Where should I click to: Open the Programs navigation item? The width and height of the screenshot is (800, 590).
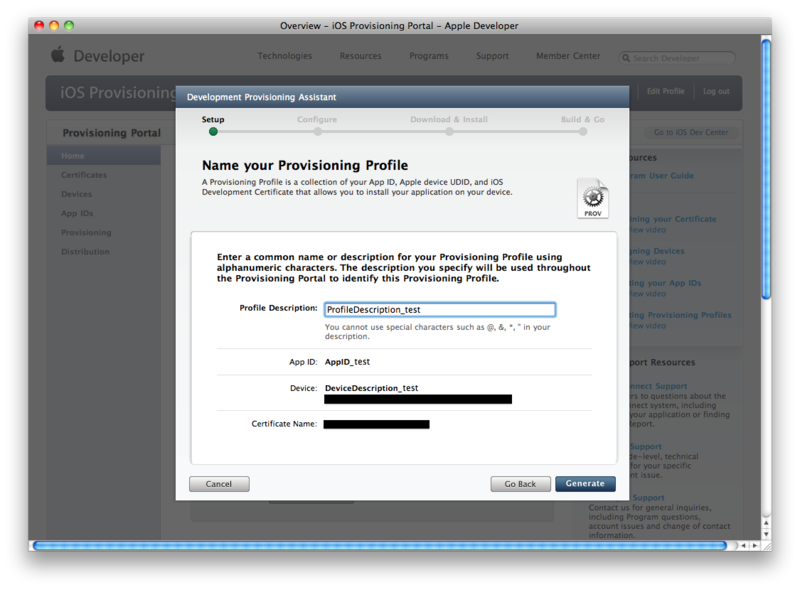429,56
